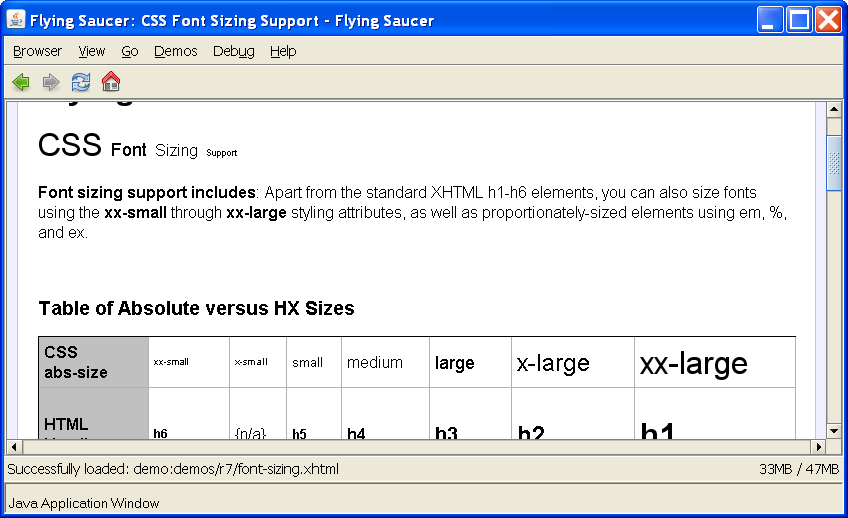
Task: Open the Help menu
Action: click(283, 51)
